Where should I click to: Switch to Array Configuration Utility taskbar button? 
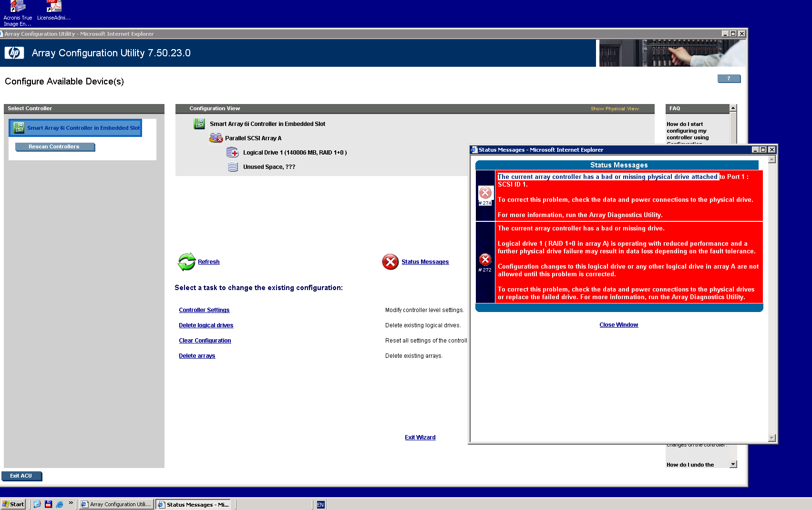(x=116, y=504)
